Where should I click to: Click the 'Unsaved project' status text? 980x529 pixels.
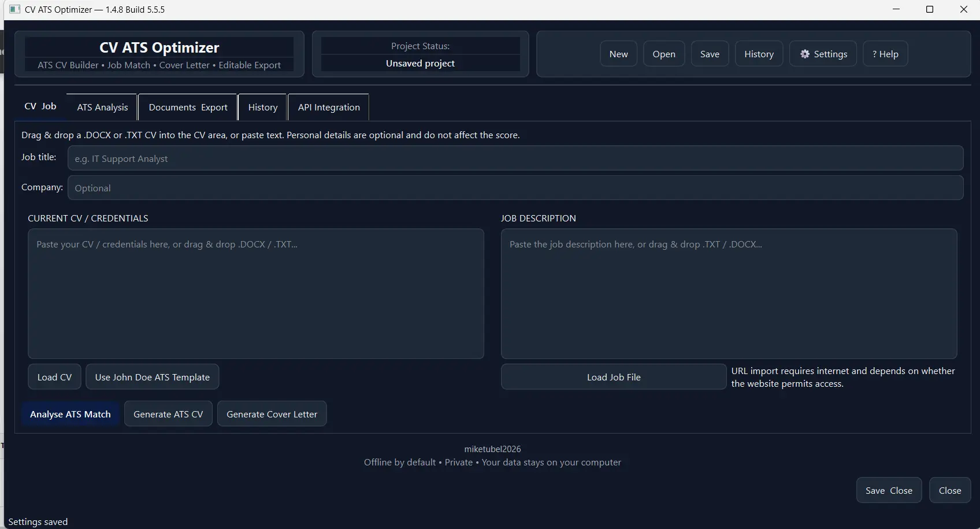tap(420, 63)
